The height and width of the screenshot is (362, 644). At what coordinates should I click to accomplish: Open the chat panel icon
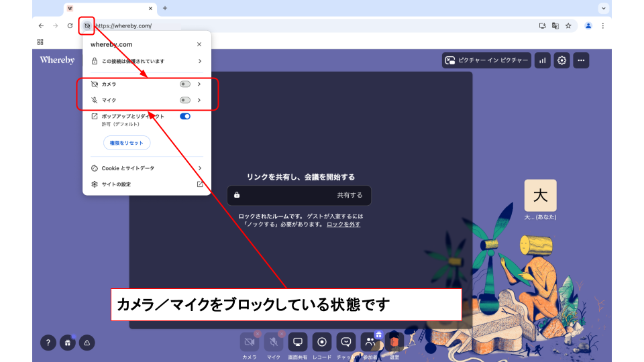346,342
